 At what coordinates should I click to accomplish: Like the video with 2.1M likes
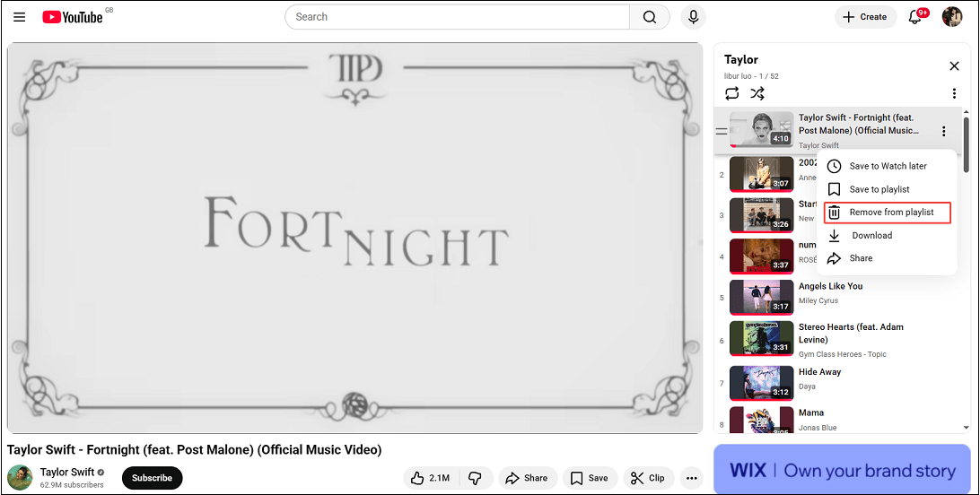click(432, 478)
